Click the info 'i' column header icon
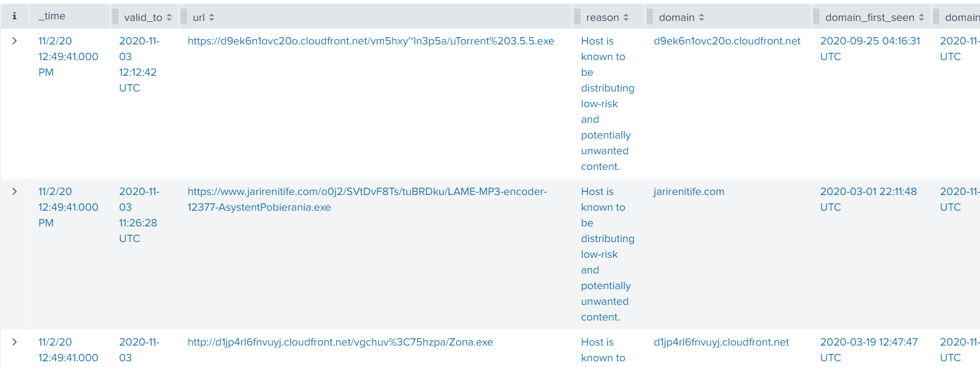 14,16
